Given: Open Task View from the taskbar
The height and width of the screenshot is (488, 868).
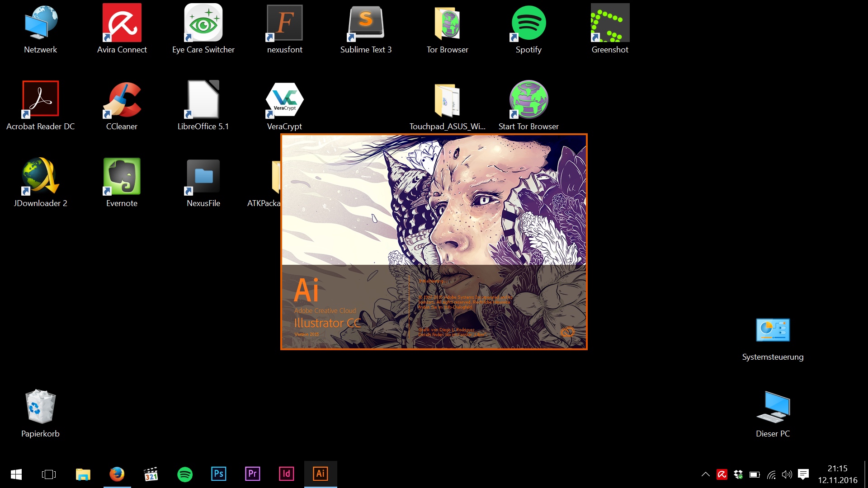Looking at the screenshot, I should 49,474.
